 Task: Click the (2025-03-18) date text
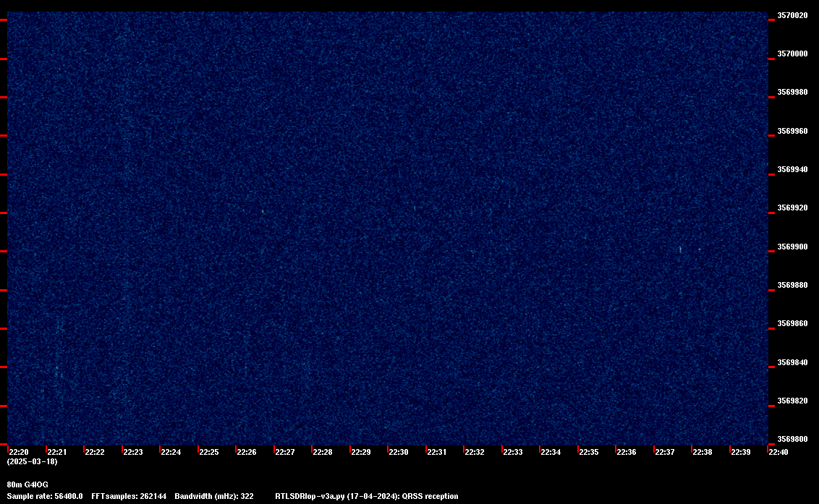pos(33,461)
